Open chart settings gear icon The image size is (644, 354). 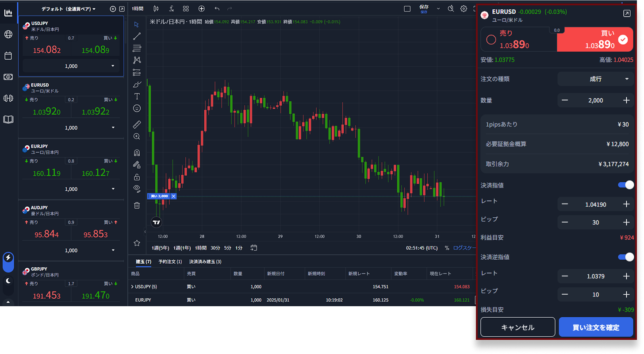tap(464, 8)
